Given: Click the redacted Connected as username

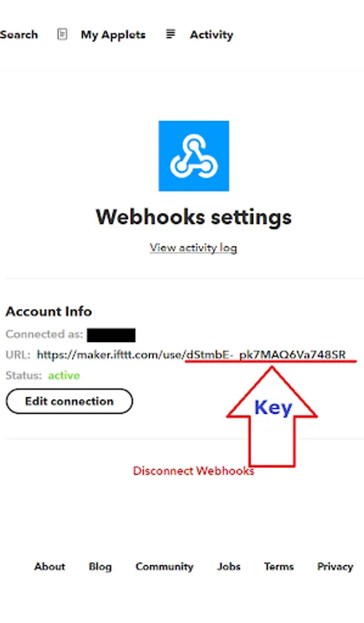Looking at the screenshot, I should click(111, 335).
